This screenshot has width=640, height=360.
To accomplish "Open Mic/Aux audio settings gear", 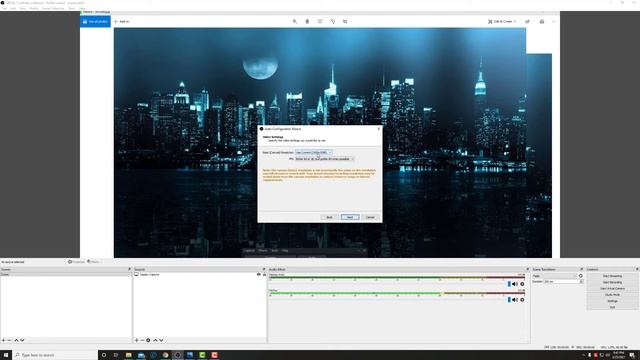I will (522, 300).
